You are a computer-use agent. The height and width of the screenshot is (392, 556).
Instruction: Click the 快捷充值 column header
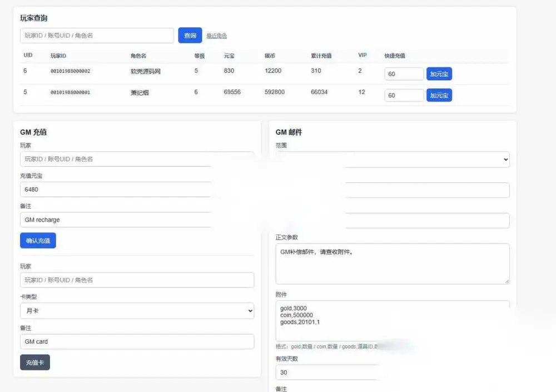(x=395, y=56)
